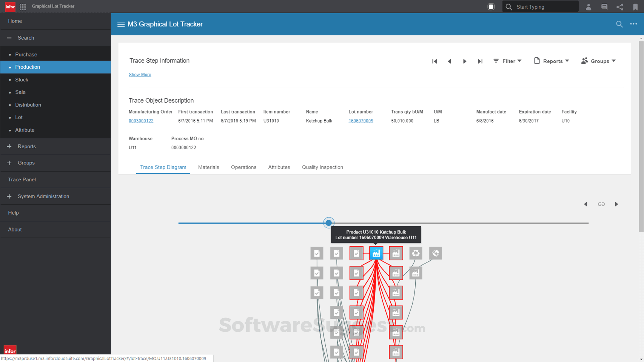
Task: Click the left arrow above the diagram slider
Action: click(585, 204)
